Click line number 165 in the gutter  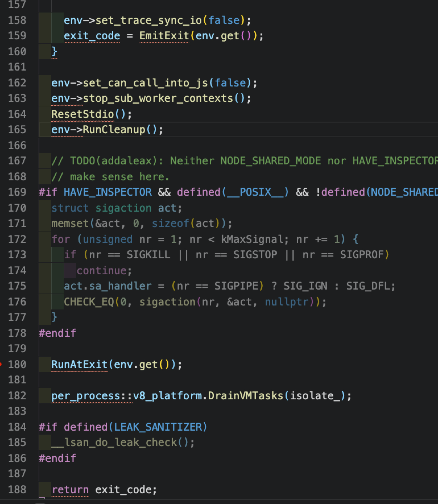(x=17, y=130)
